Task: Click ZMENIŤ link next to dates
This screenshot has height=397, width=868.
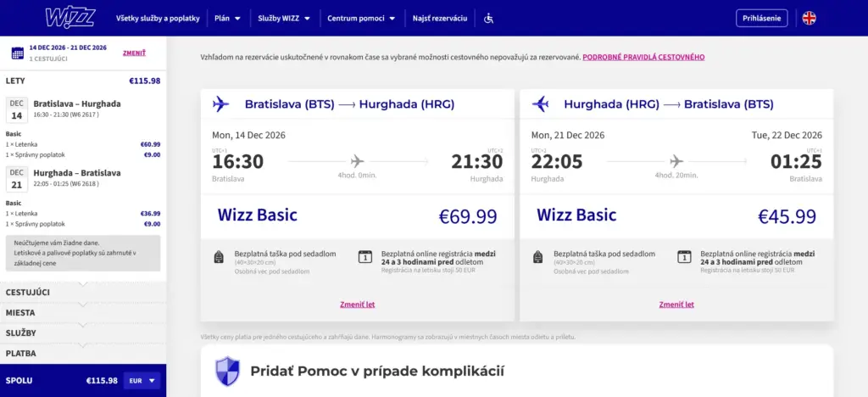Action: [134, 53]
